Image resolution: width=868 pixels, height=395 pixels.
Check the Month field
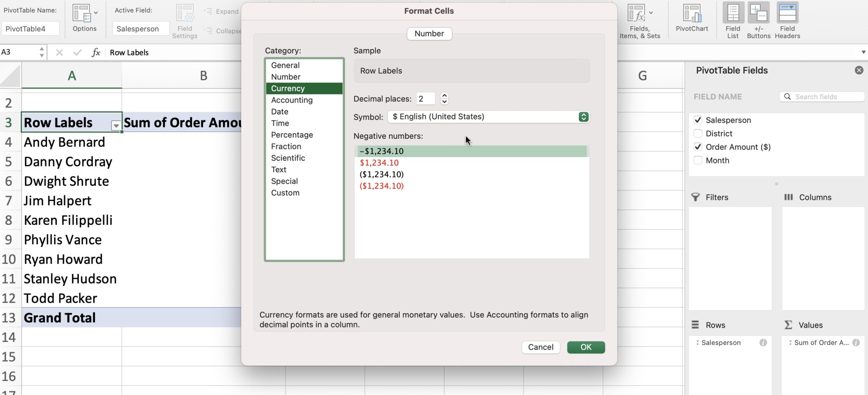[697, 160]
